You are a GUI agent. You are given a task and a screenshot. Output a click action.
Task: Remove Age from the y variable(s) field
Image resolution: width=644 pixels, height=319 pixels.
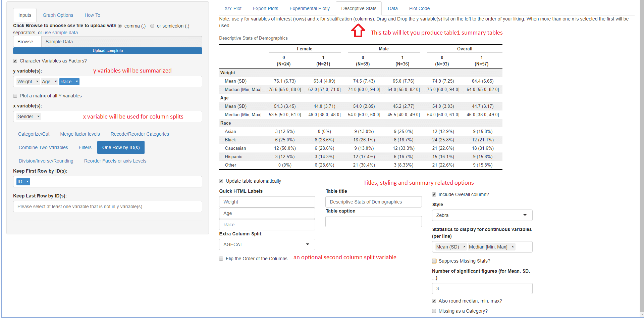click(x=56, y=82)
